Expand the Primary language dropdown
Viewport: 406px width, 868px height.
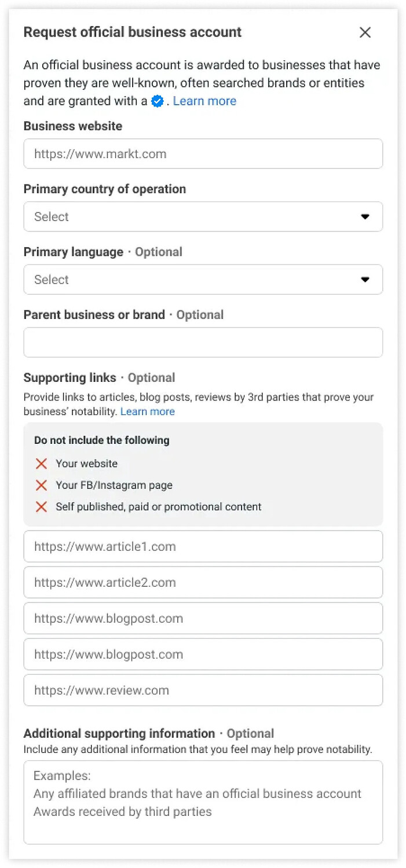[203, 279]
